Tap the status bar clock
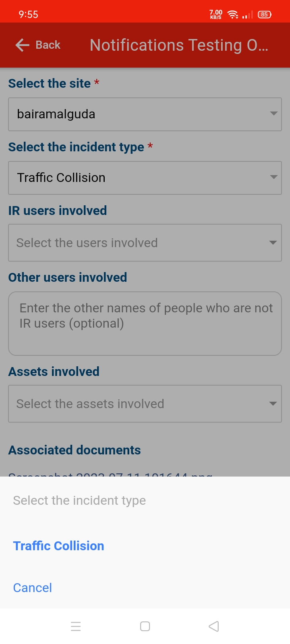The image size is (290, 644). 28,14
